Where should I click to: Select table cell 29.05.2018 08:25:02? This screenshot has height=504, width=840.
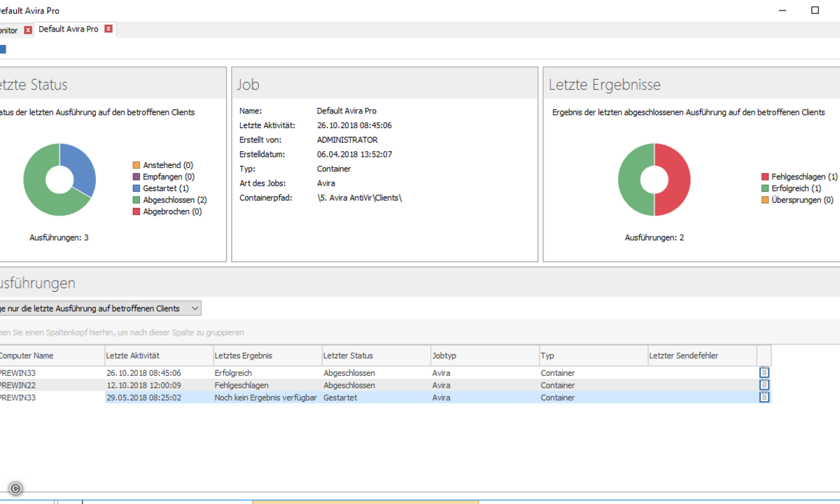[159, 398]
